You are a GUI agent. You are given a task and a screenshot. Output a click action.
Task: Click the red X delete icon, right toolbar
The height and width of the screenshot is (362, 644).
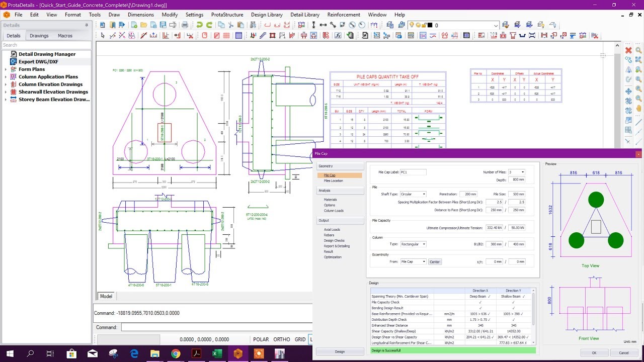(x=628, y=50)
